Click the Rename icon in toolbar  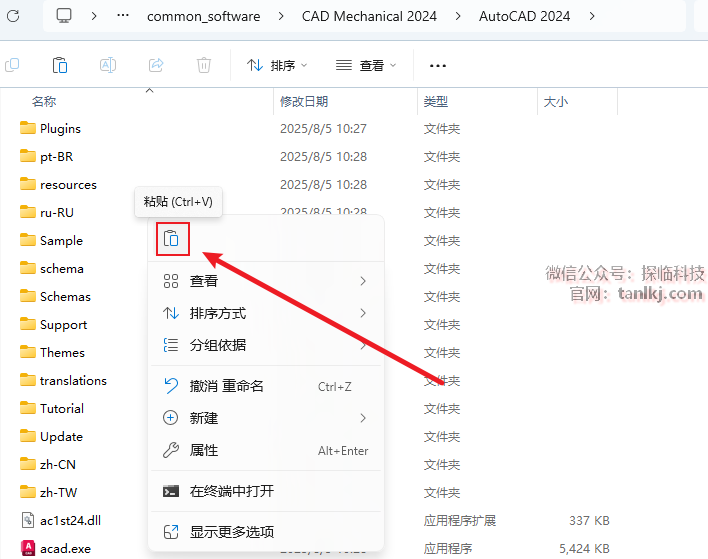108,65
